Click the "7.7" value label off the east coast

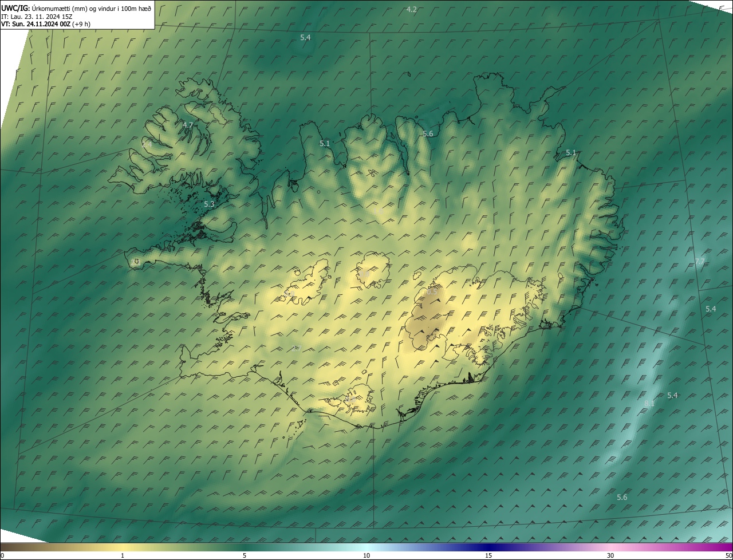700,262
